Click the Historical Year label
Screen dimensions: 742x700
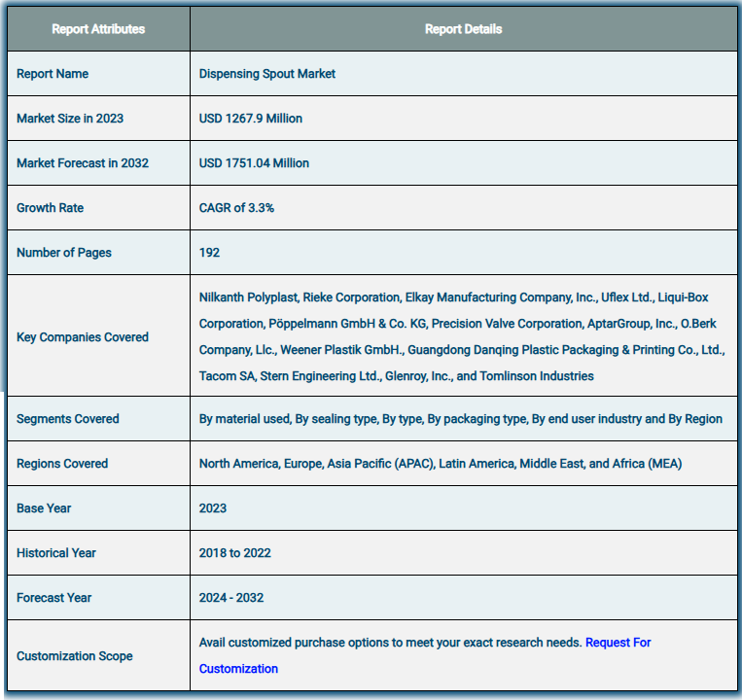coord(55,553)
